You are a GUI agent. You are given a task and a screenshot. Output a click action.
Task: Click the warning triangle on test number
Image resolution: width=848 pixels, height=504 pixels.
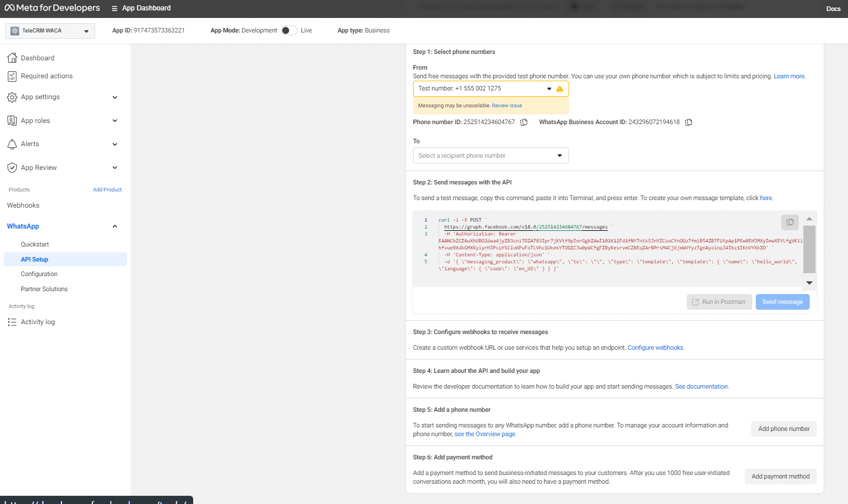point(560,89)
